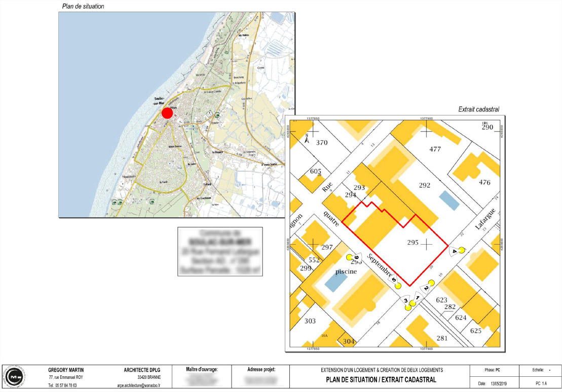The width and height of the screenshot is (562, 392).
Task: Select the parcel 292 number label
Action: tap(425, 185)
